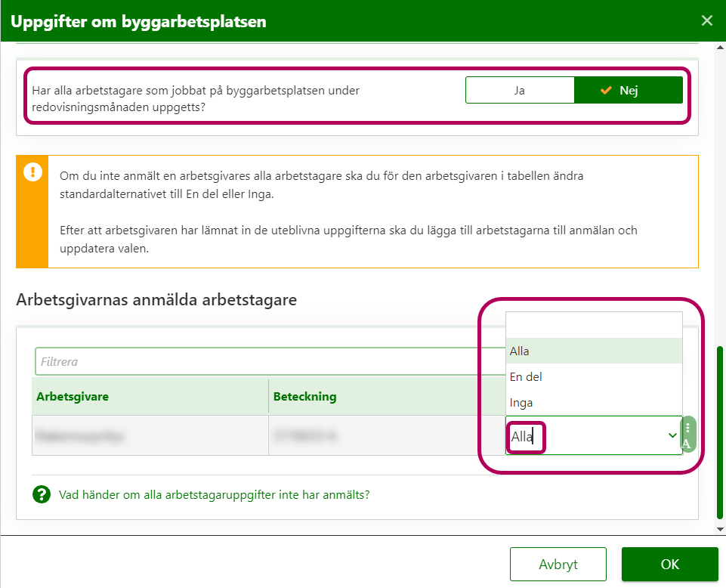The height and width of the screenshot is (588, 726).
Task: Close the Uppgifter om byggarbetsplatsen dialog
Action: coord(706,20)
